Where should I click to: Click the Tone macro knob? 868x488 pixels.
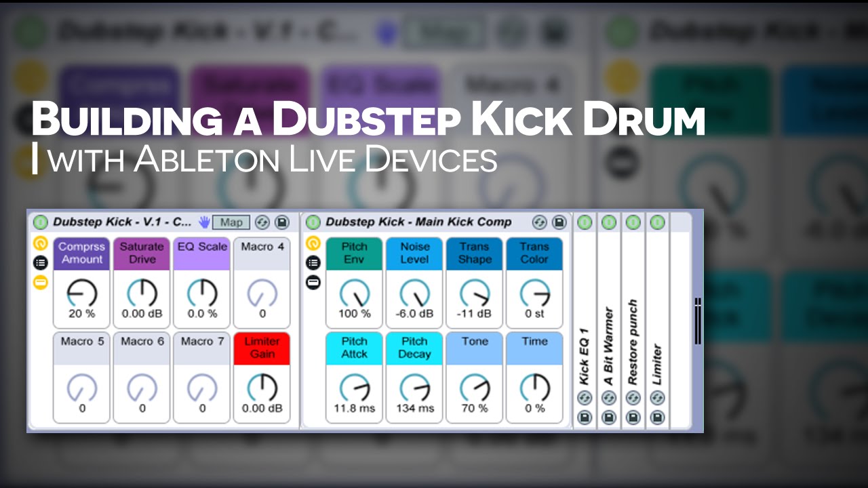[475, 388]
